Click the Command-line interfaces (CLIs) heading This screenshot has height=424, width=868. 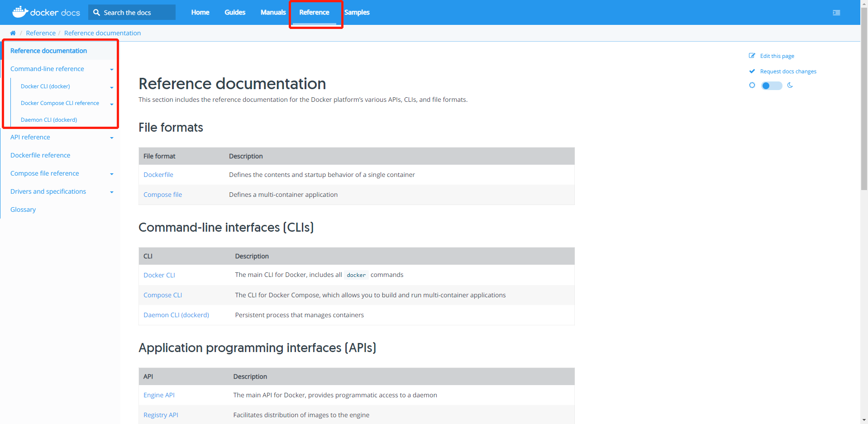coord(226,227)
